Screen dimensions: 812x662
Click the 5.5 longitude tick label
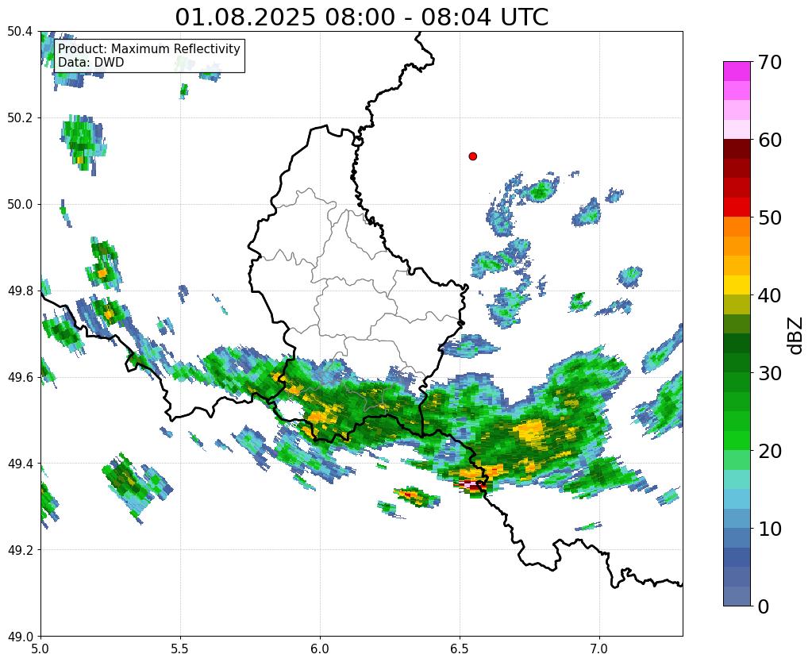(180, 649)
